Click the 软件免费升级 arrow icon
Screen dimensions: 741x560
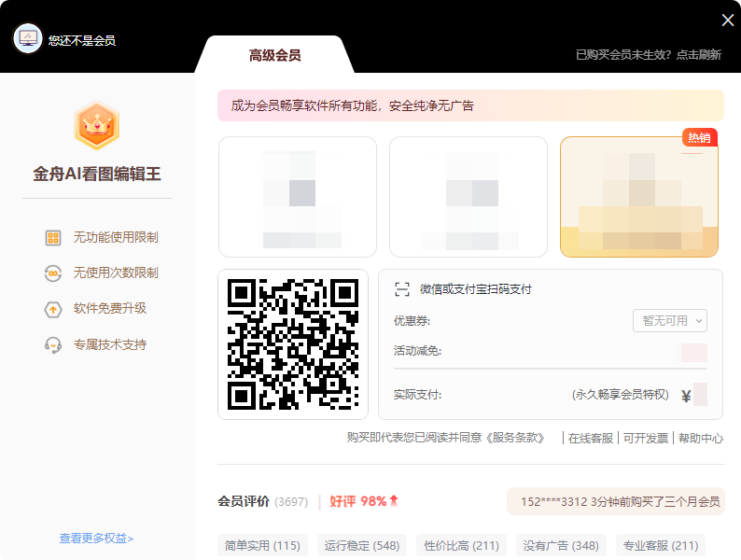click(53, 310)
